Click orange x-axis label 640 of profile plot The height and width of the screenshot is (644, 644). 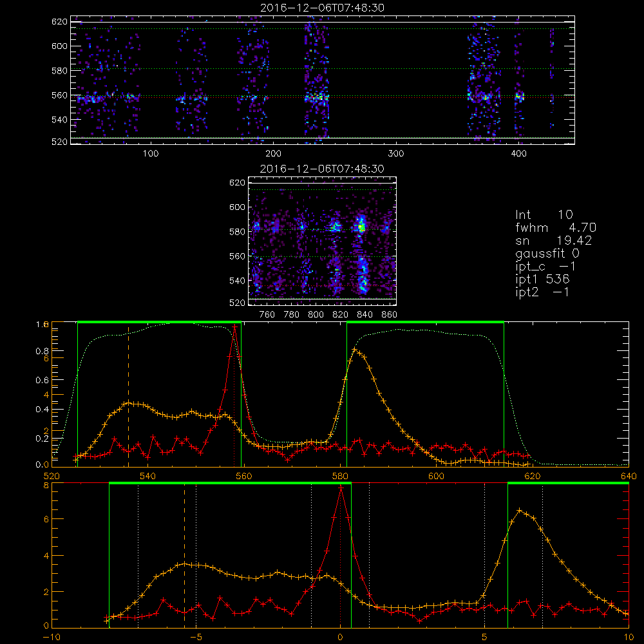[x=629, y=476]
